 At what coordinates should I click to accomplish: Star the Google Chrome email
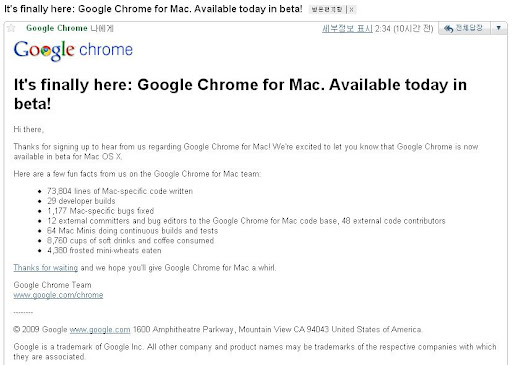point(11,28)
